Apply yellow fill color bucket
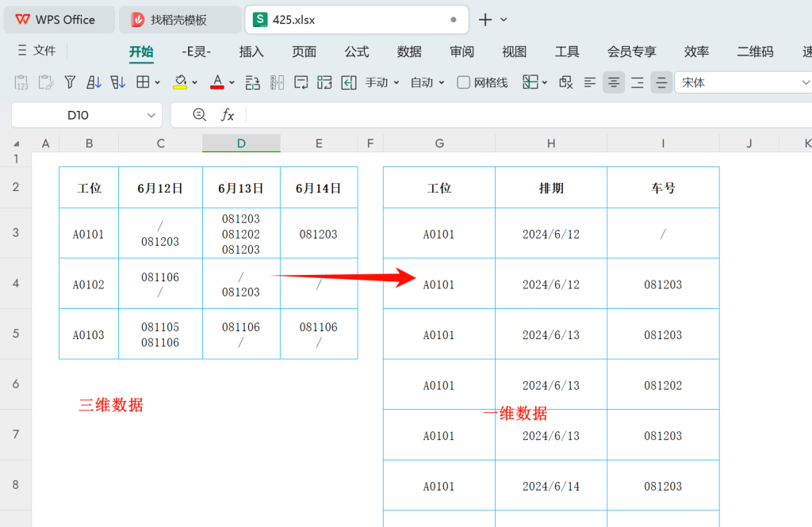The image size is (812, 527). click(x=180, y=82)
